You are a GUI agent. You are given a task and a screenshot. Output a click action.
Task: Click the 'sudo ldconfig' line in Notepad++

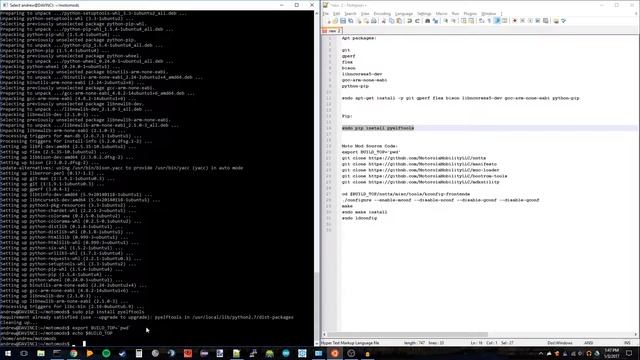359,218
